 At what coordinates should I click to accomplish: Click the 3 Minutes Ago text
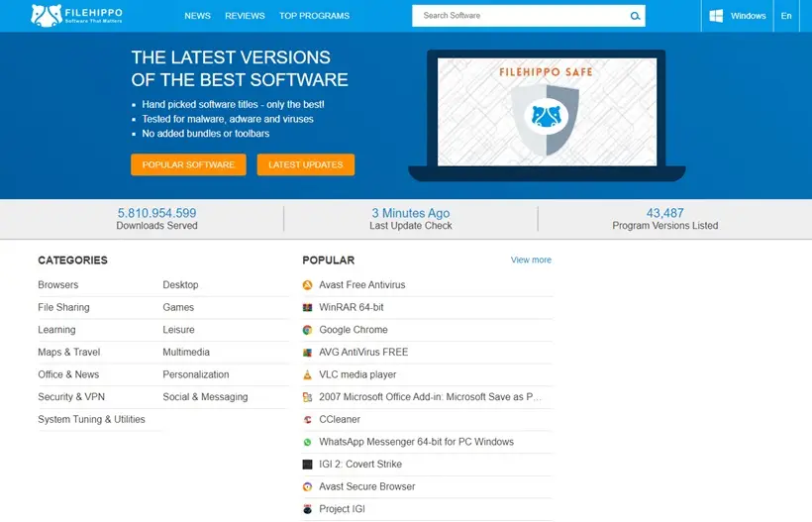click(x=411, y=213)
